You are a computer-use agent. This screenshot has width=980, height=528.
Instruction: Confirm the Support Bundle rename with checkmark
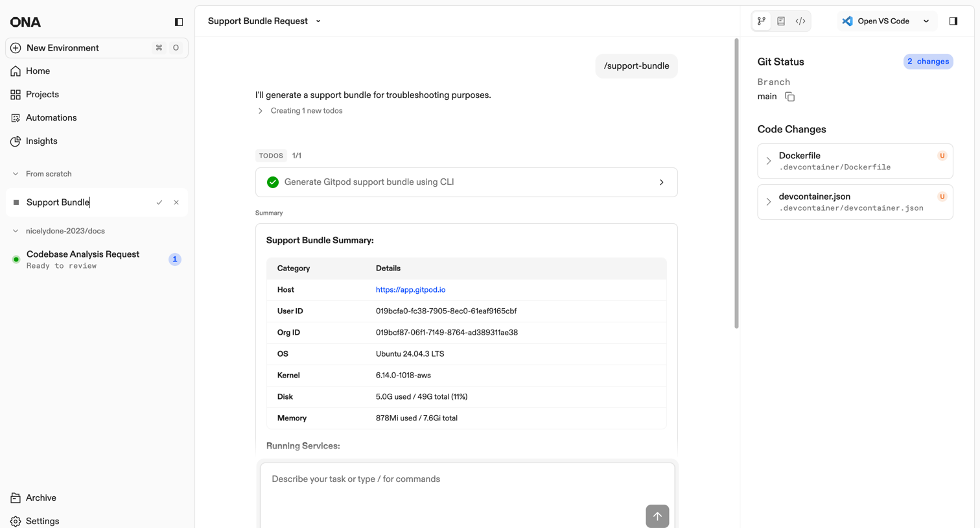tap(159, 202)
